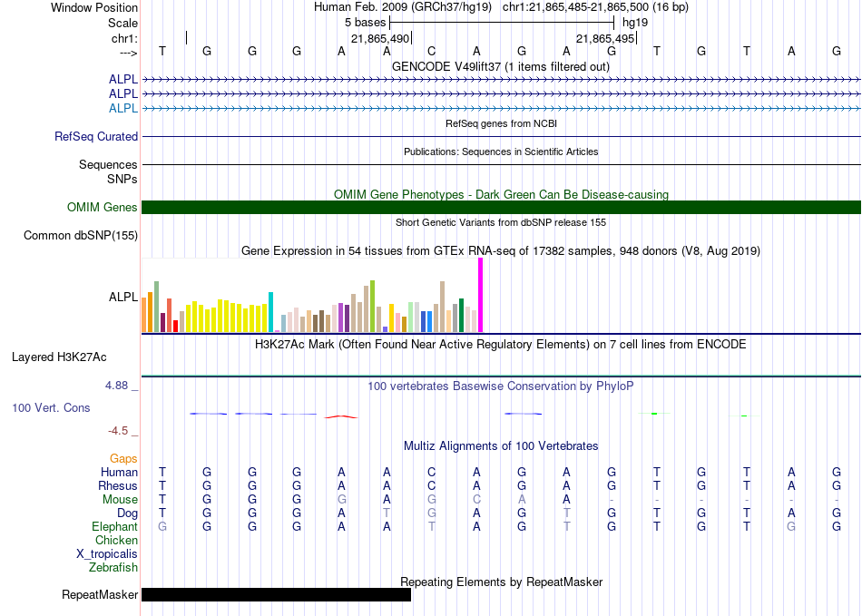
Task: Select the Dog alignment row label
Action: click(x=128, y=513)
